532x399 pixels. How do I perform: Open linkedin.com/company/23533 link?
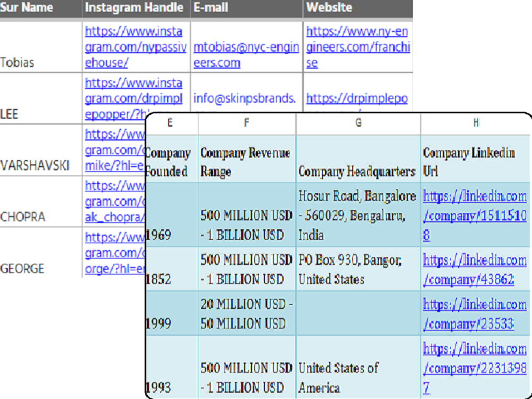coord(475,314)
